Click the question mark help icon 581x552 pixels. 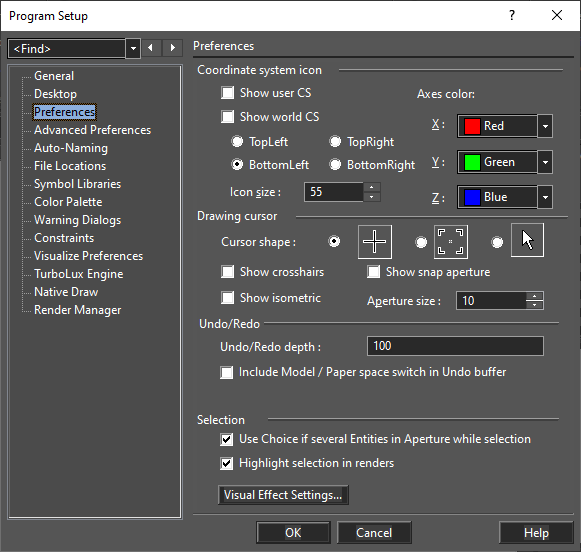click(512, 16)
